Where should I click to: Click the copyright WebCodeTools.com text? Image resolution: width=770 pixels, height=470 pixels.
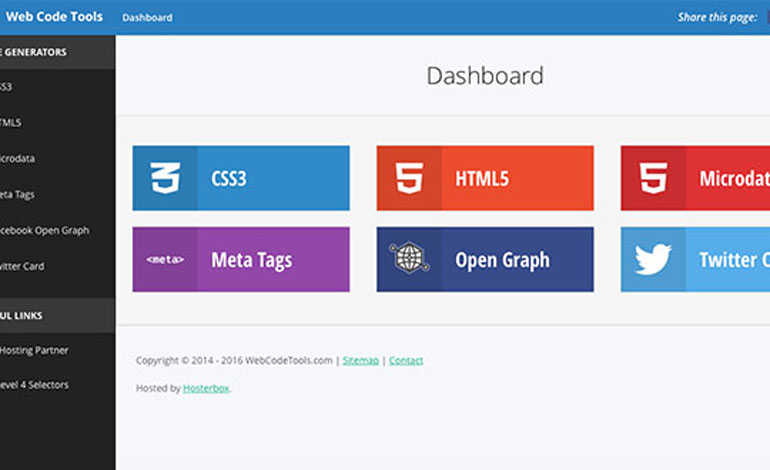coord(234,360)
